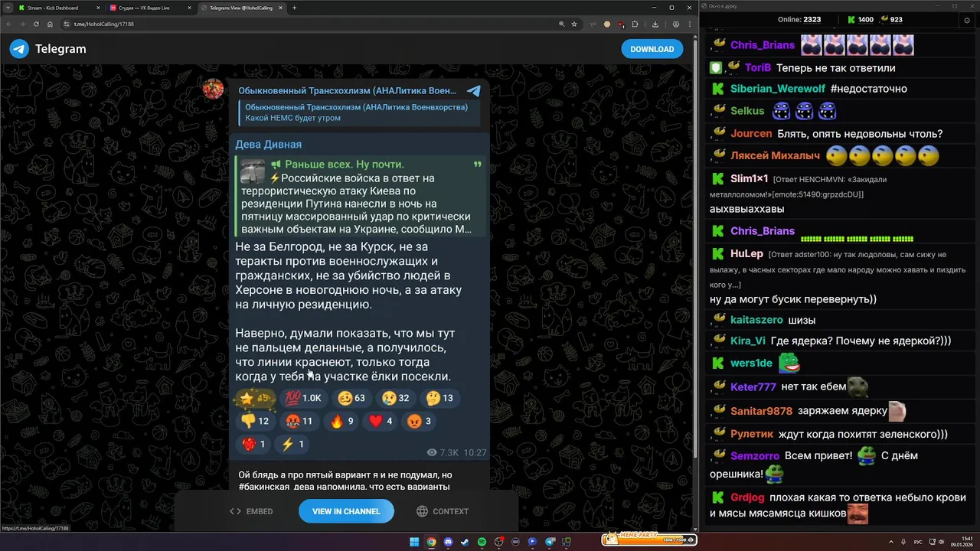The height and width of the screenshot is (551, 980).
Task: Open quoted post 'Раньше всех. Ну почти.'
Action: click(360, 197)
